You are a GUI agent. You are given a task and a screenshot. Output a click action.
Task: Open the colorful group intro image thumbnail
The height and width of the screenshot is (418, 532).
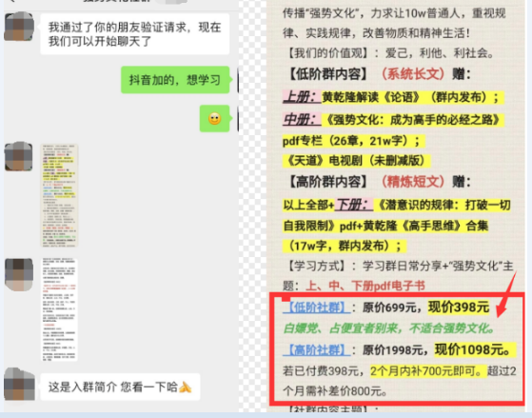tap(59, 195)
